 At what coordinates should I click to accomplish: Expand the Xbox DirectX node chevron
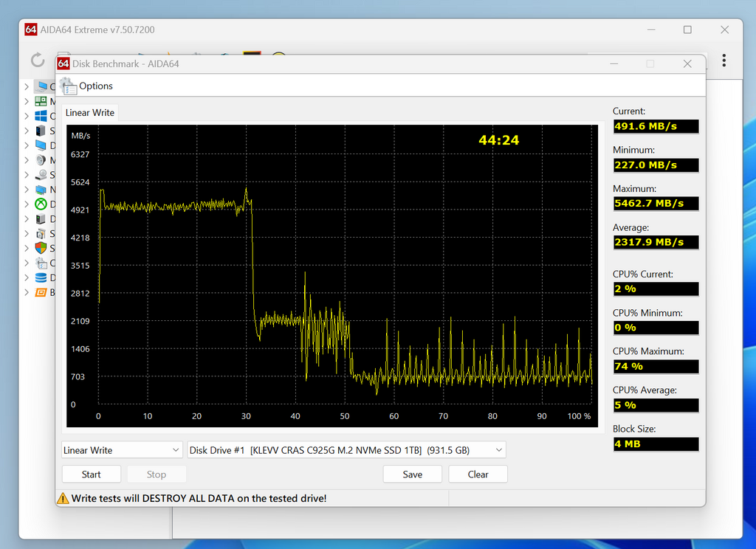(x=27, y=204)
